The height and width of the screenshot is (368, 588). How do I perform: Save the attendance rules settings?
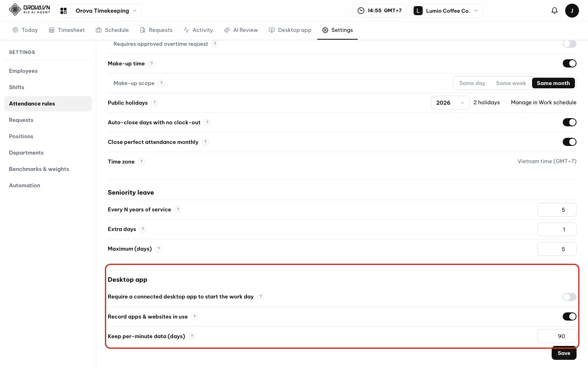point(564,353)
